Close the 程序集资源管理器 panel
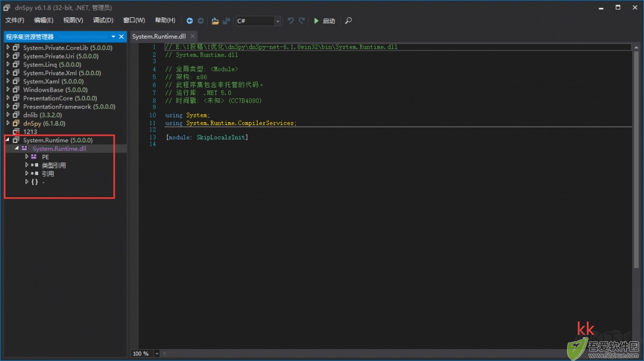 coord(121,36)
